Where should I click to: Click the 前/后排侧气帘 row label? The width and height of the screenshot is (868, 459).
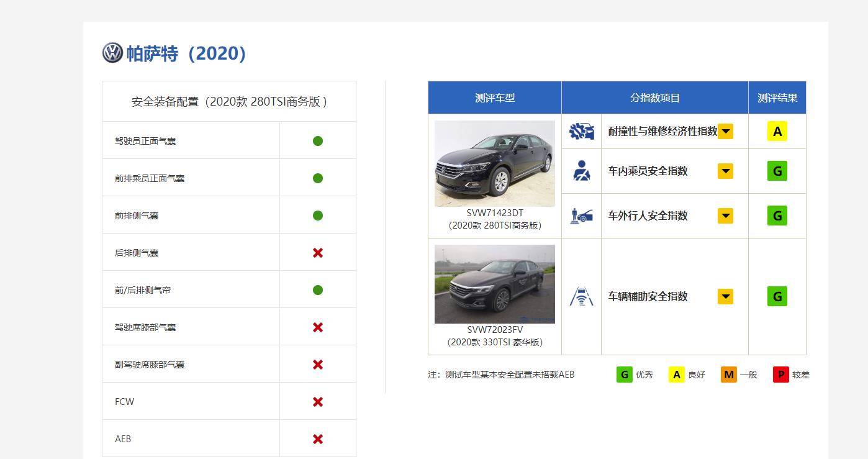tap(143, 290)
